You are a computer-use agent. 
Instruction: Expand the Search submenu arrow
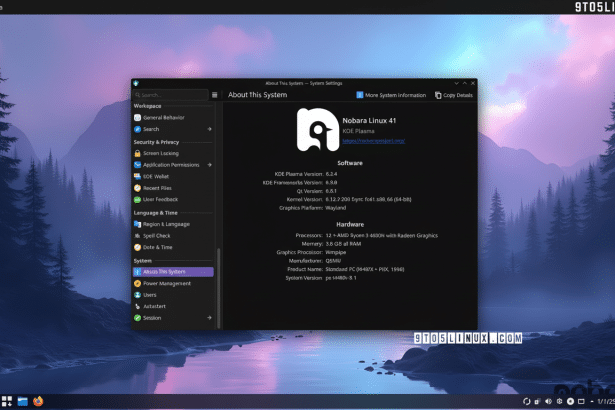pos(209,129)
